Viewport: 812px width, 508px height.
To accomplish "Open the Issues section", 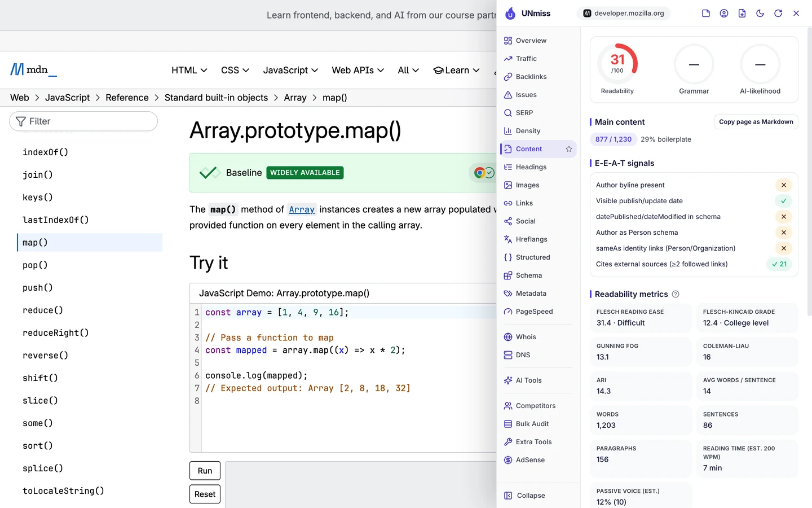I will [x=538, y=95].
